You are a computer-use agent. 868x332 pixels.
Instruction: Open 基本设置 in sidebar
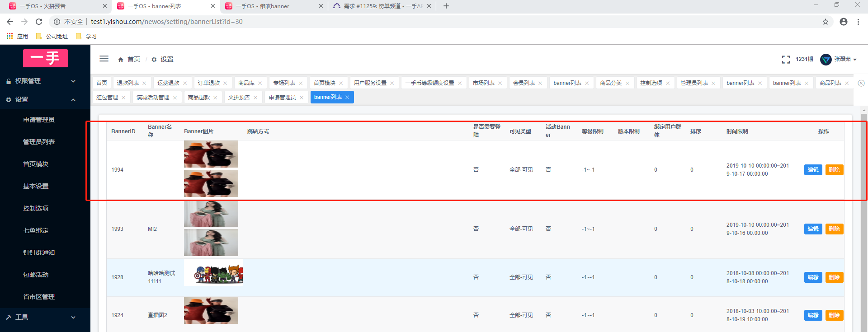[x=36, y=186]
